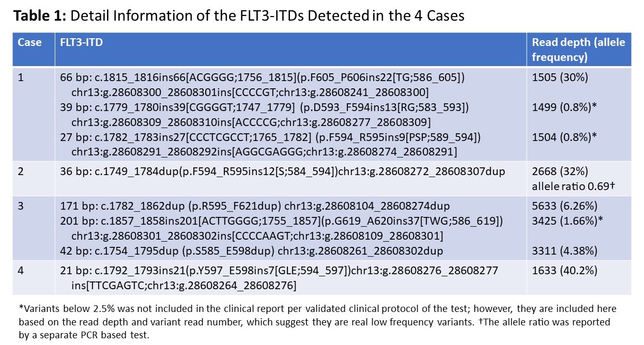Click the 171 bp duplication entry
Screen dimensions: 644x345
point(255,206)
